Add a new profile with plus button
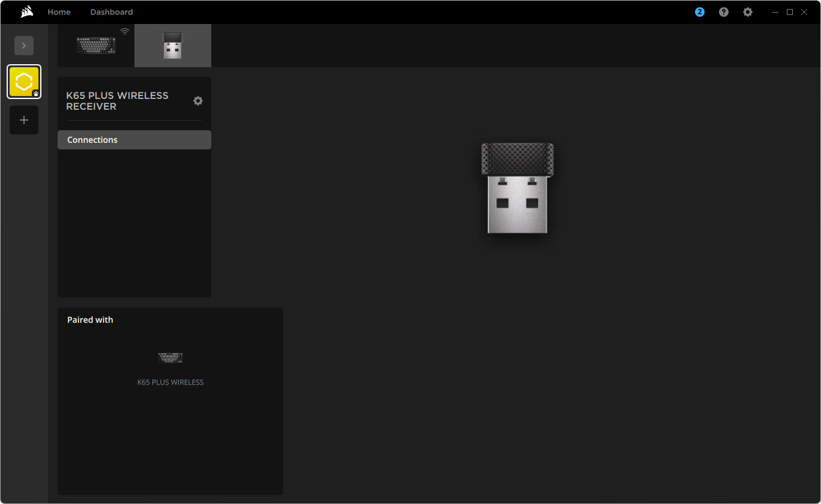This screenshot has width=821, height=504. [24, 120]
